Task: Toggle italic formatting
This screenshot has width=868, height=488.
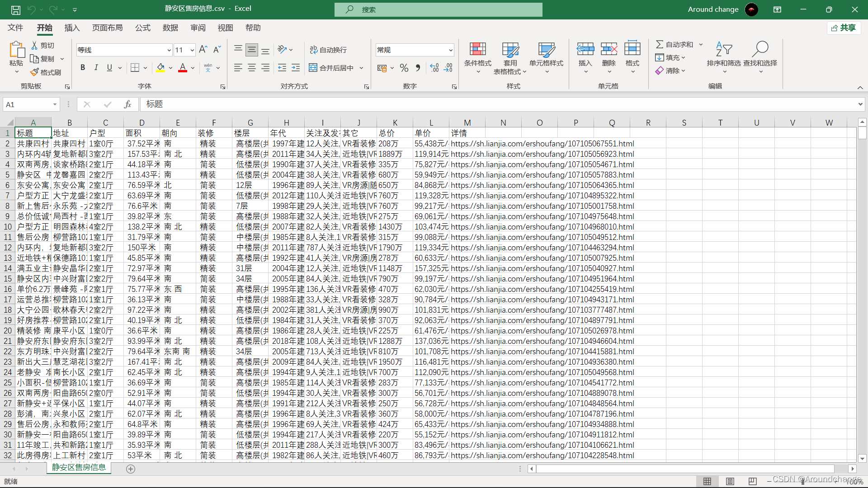Action: [96, 68]
